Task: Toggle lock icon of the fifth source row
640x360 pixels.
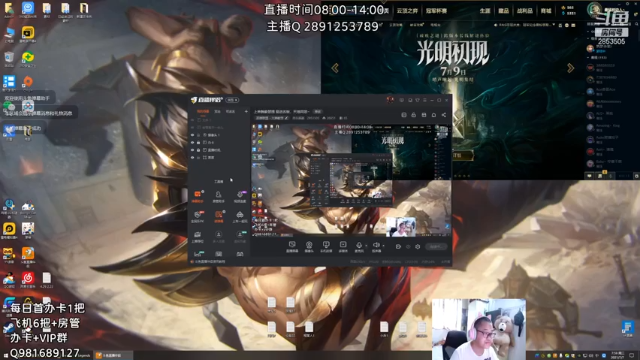Action: coord(198,150)
